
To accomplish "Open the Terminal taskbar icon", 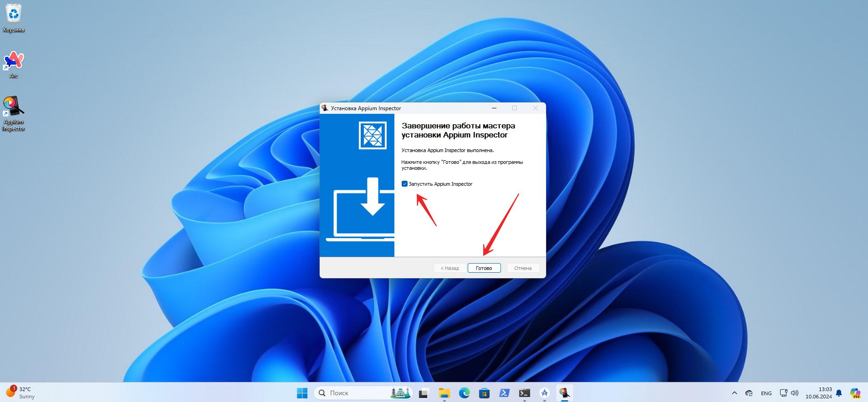I will point(524,393).
